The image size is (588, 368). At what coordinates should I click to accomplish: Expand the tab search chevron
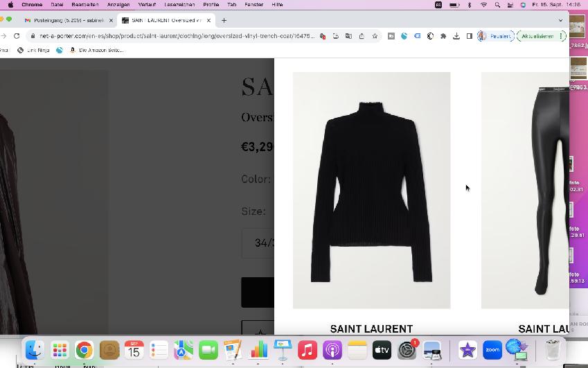click(x=560, y=21)
